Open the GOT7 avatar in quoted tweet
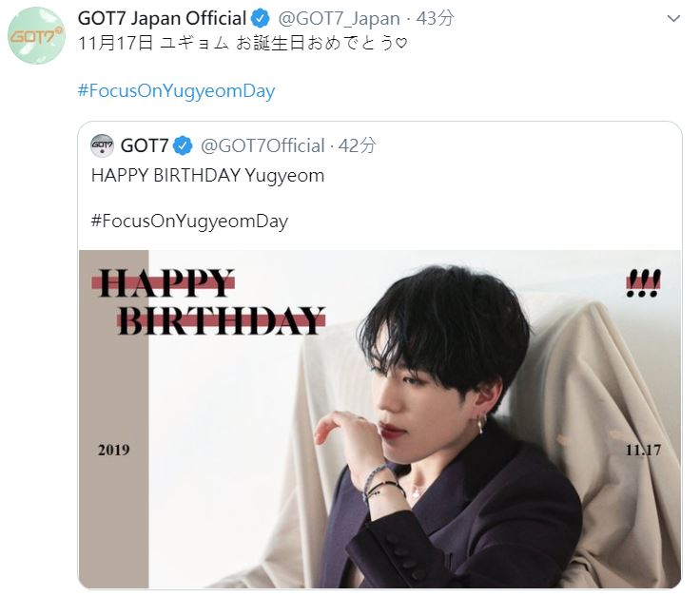700x597 pixels. click(x=102, y=145)
